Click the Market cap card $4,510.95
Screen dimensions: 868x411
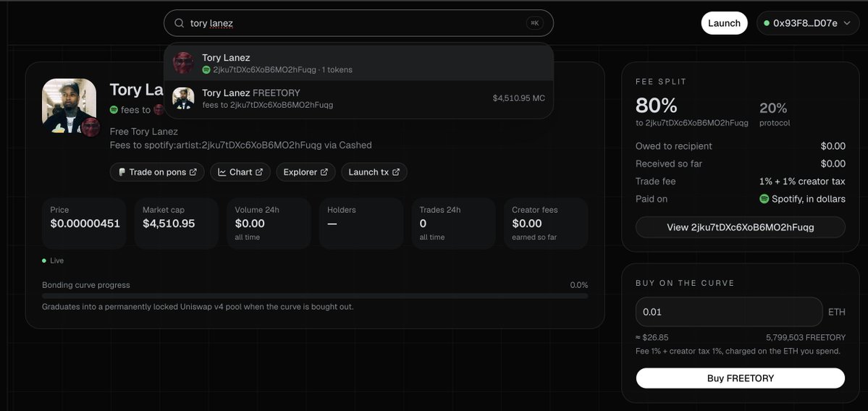click(176, 224)
